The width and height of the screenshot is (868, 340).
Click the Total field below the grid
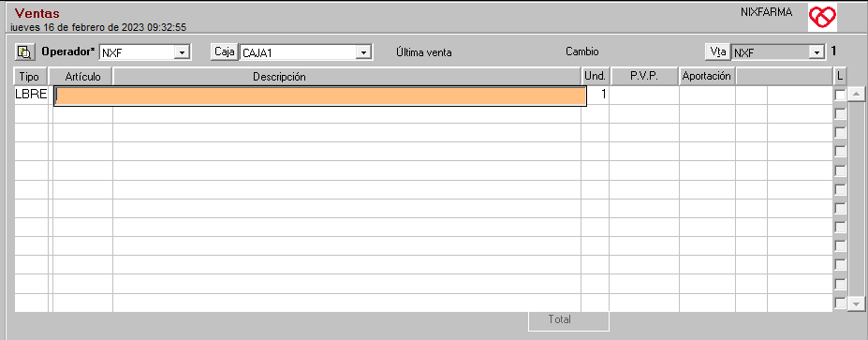pyautogui.click(x=568, y=320)
